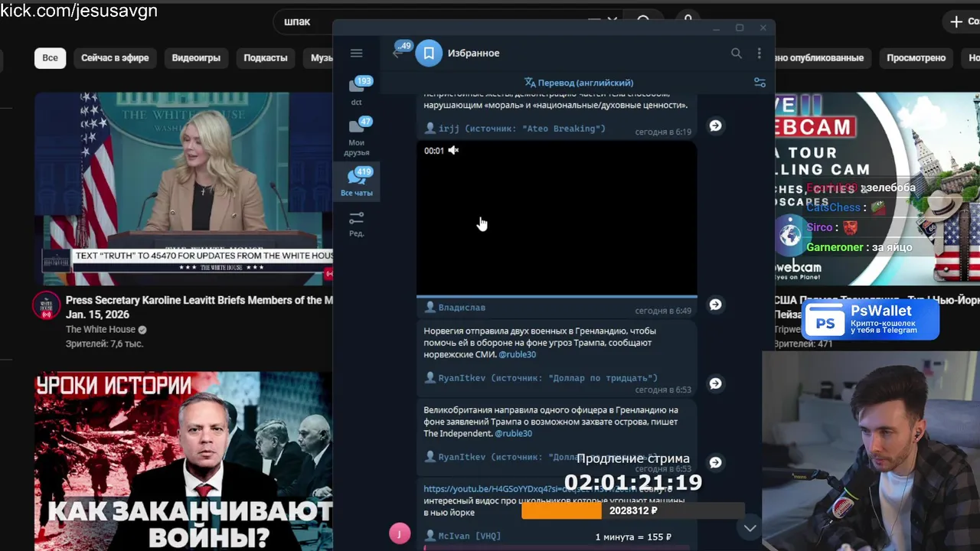This screenshot has height=551, width=980.
Task: Open translation settings sliders icon
Action: pos(759,83)
